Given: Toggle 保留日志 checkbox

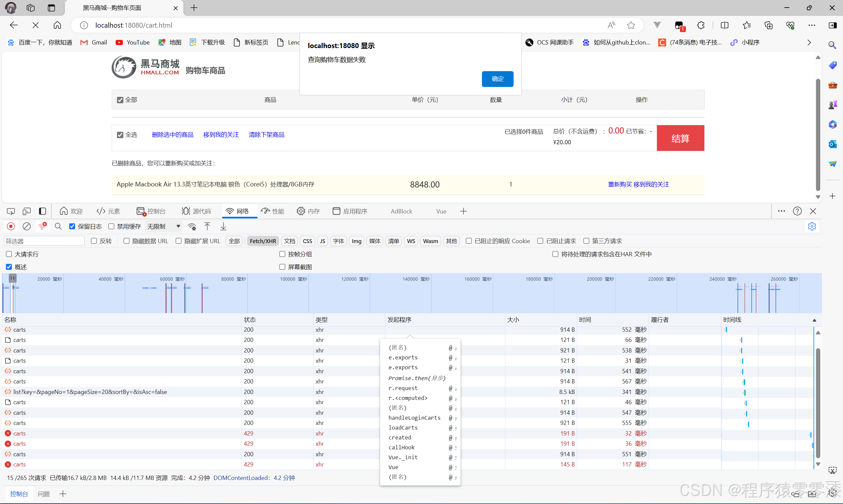Looking at the screenshot, I should tap(72, 226).
